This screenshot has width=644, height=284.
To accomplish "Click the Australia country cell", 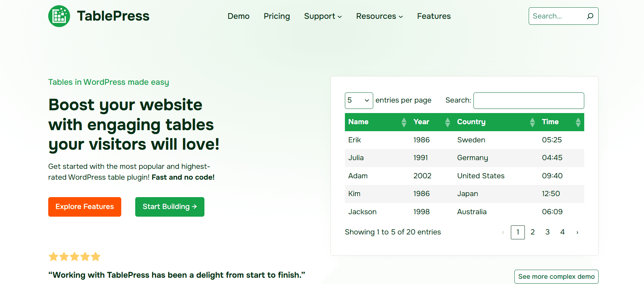I will pyautogui.click(x=496, y=212).
